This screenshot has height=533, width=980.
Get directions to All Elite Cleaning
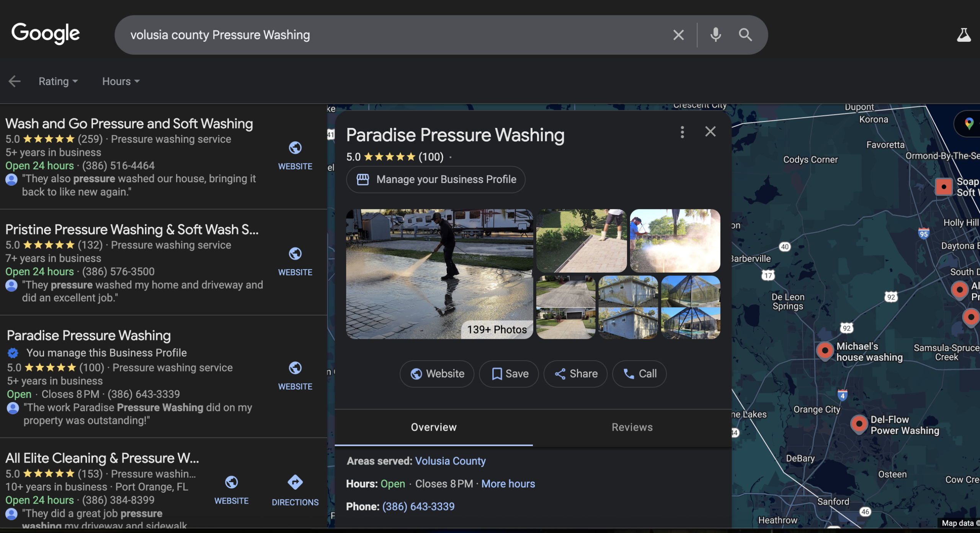coord(295,490)
